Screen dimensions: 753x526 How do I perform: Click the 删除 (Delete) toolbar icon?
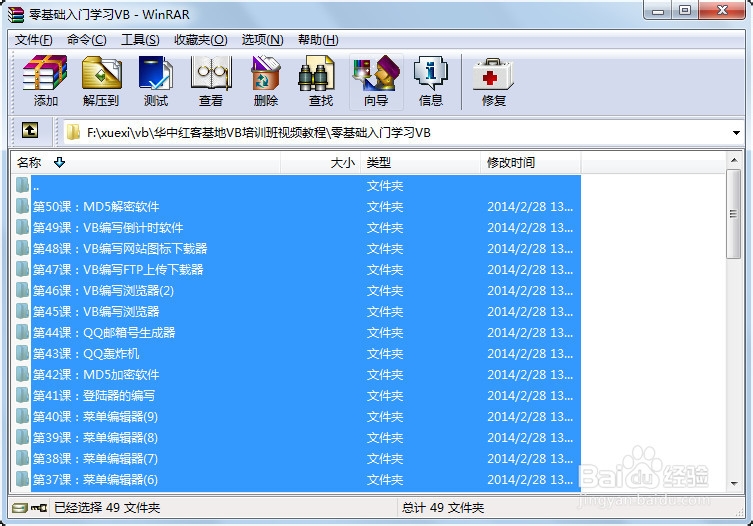click(266, 73)
